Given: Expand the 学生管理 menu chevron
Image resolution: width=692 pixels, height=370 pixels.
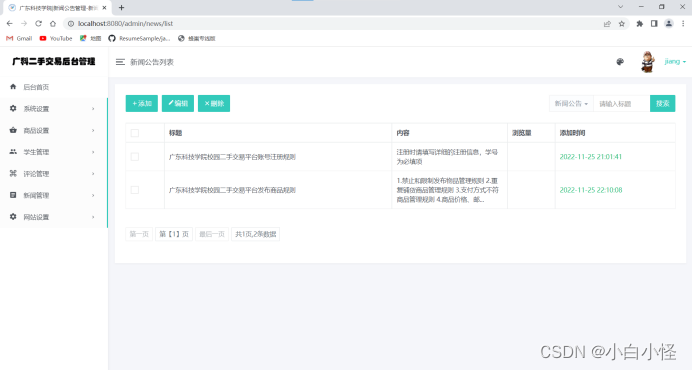Looking at the screenshot, I should (x=93, y=152).
